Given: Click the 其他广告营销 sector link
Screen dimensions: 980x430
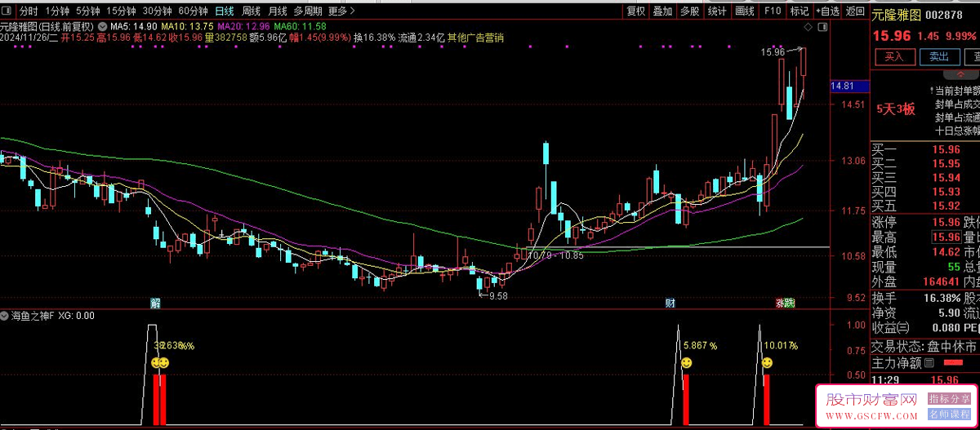Looking at the screenshot, I should tap(475, 38).
